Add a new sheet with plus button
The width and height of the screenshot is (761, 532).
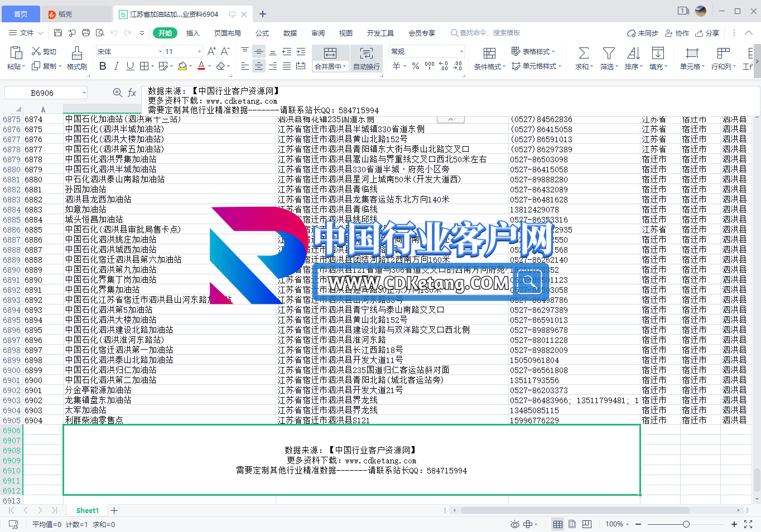tap(114, 510)
